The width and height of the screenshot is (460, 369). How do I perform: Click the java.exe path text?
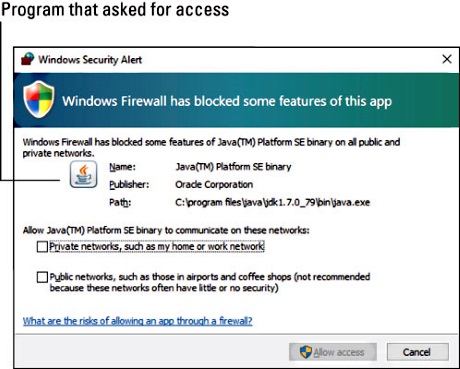pyautogui.click(x=273, y=202)
